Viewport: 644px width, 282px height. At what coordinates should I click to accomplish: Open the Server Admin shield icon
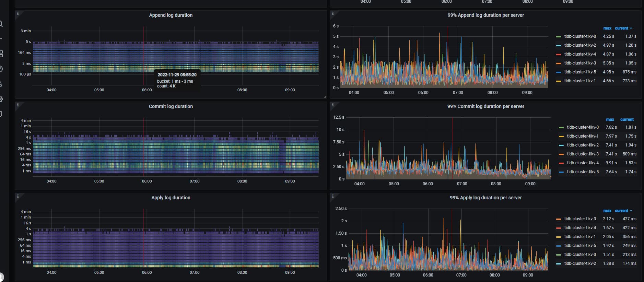[x=1, y=114]
